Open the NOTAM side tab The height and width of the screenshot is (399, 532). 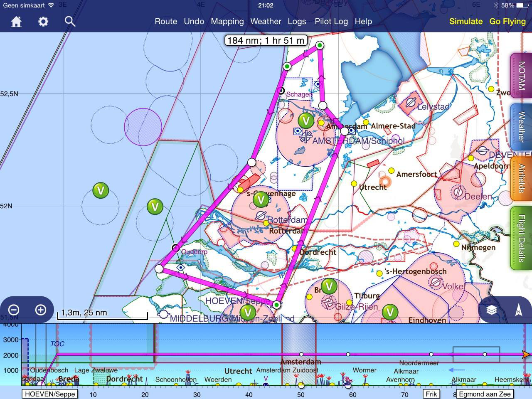(521, 75)
